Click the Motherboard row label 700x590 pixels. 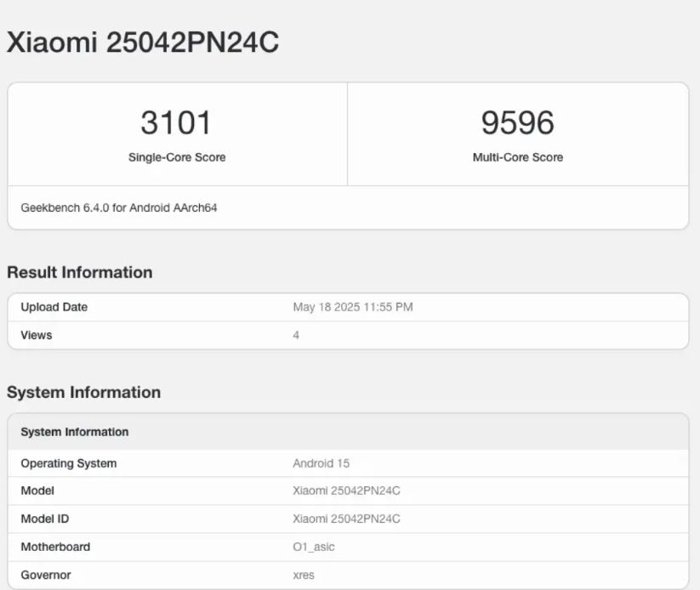click(55, 547)
